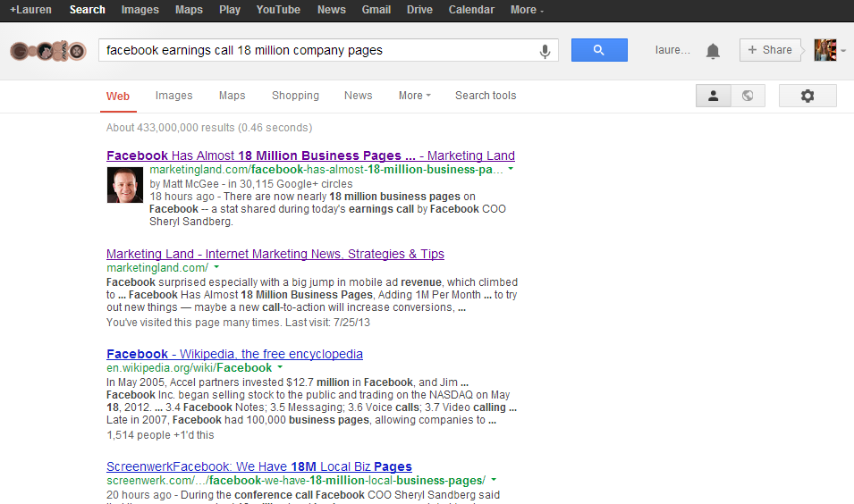Open Marketing Land - Internet Marketing News result
The image size is (854, 504).
point(275,254)
